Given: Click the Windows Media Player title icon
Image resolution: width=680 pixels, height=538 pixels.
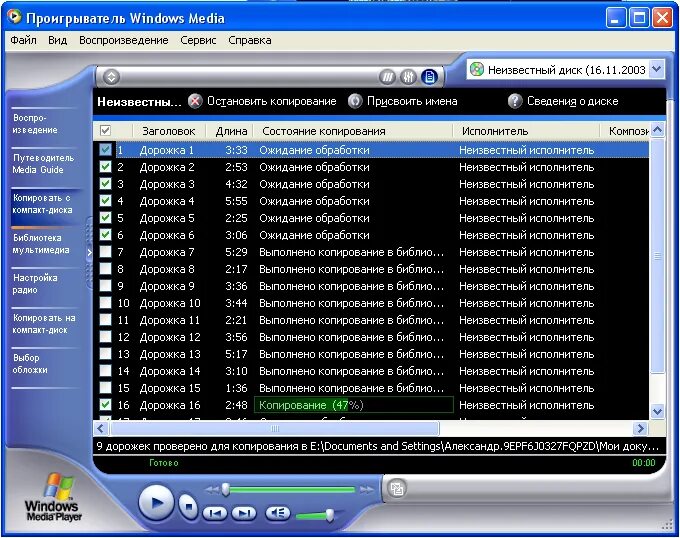Looking at the screenshot, I should tap(14, 17).
